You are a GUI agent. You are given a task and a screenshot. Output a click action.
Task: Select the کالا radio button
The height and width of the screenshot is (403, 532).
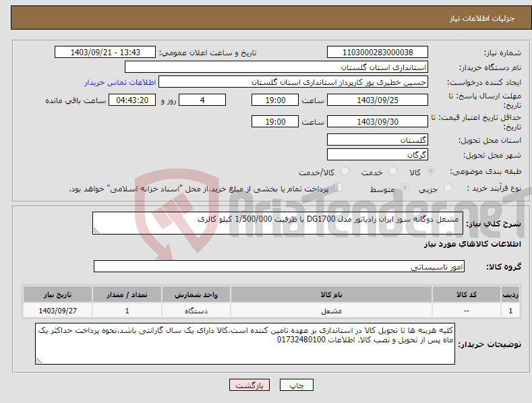pyautogui.click(x=432, y=171)
